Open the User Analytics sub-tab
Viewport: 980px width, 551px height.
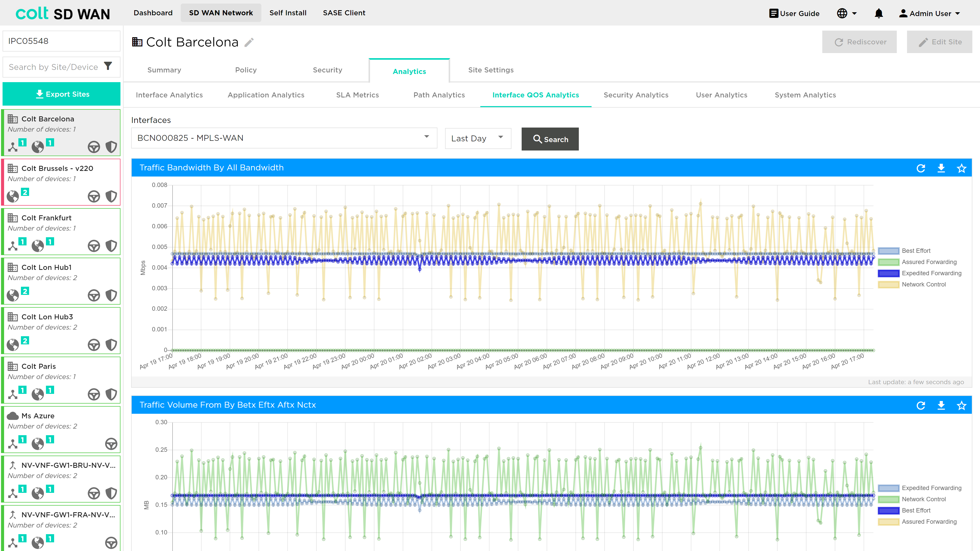pos(721,95)
